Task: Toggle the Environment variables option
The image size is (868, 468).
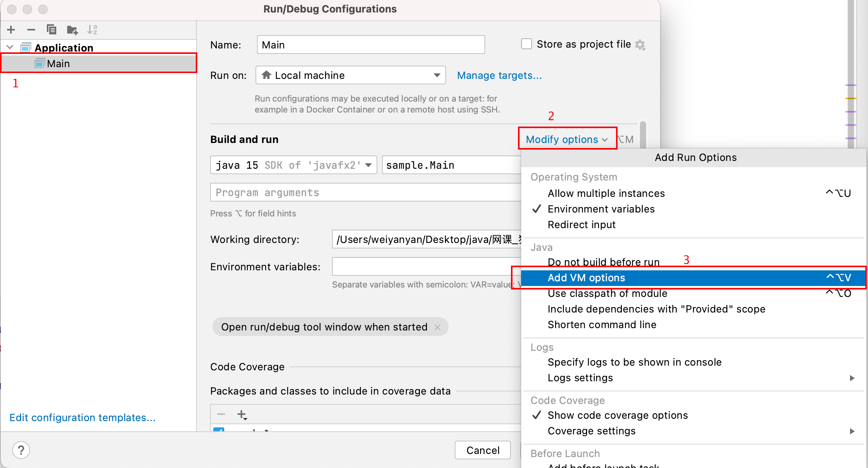Action: pyautogui.click(x=601, y=209)
